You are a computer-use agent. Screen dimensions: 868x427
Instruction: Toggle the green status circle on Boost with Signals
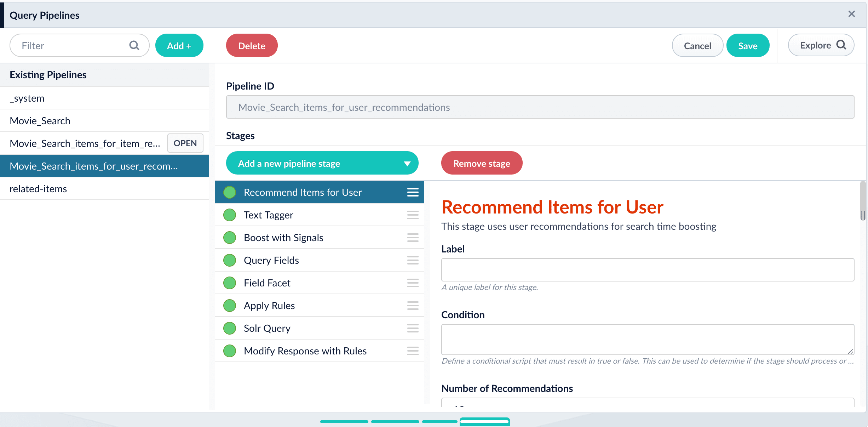(x=230, y=238)
